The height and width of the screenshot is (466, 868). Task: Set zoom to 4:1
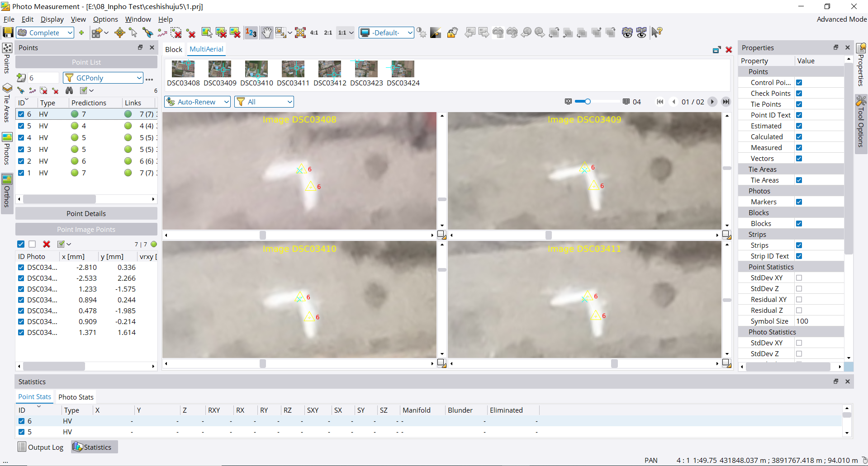314,33
